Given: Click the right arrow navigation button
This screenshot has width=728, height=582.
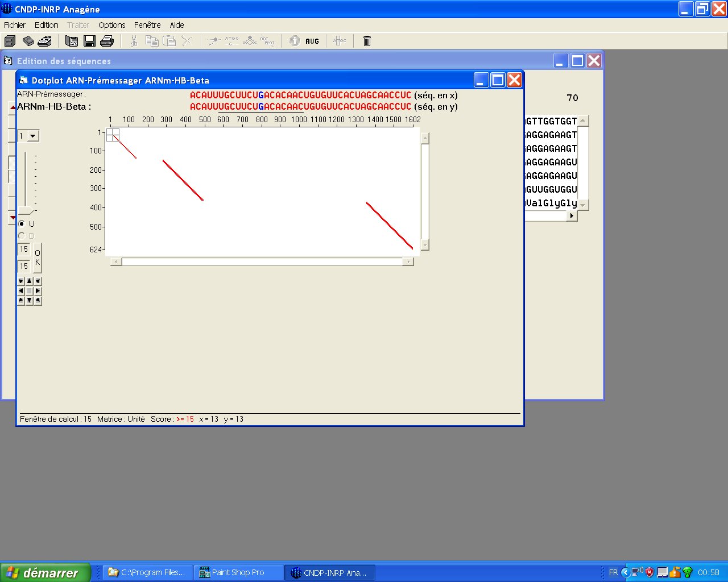Looking at the screenshot, I should pyautogui.click(x=38, y=290).
